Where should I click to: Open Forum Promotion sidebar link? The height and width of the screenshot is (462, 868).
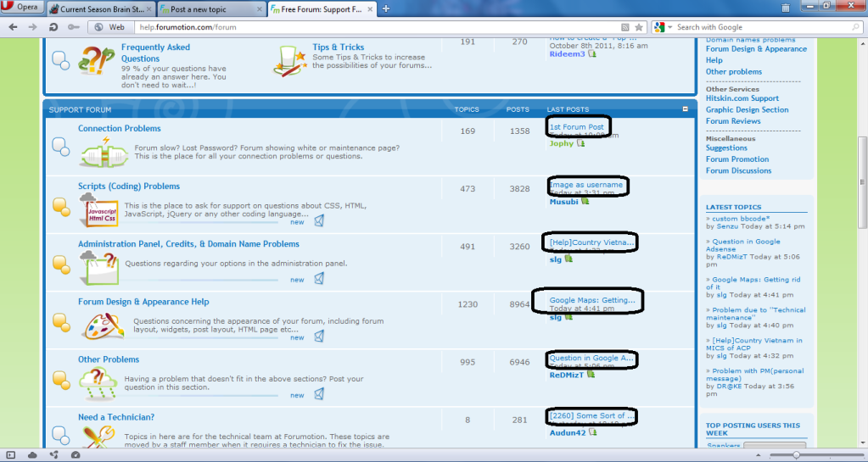[736, 159]
